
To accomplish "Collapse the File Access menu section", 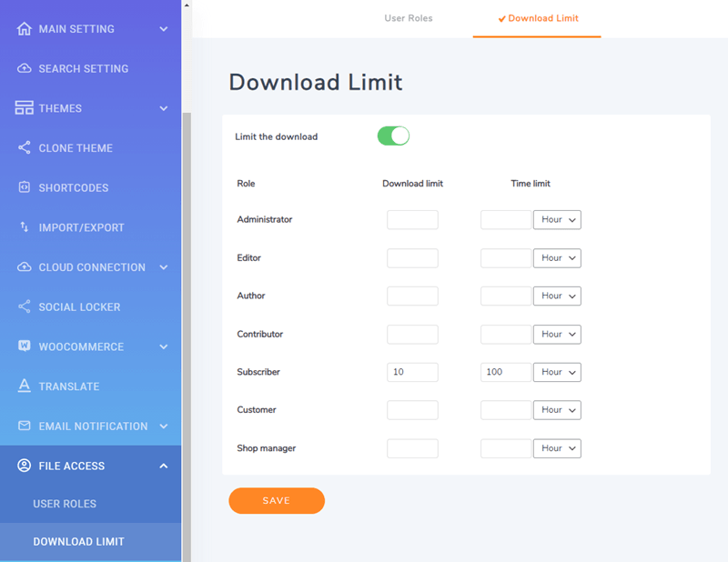I will pyautogui.click(x=164, y=466).
